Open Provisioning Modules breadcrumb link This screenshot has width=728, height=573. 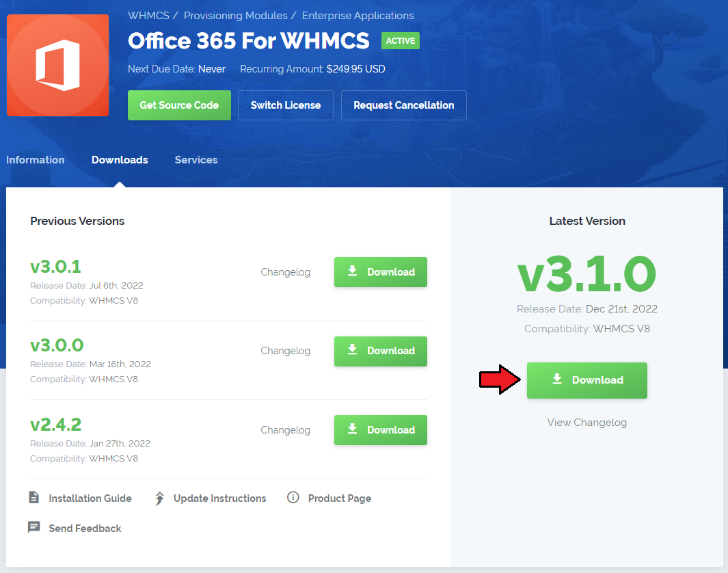[x=235, y=15]
